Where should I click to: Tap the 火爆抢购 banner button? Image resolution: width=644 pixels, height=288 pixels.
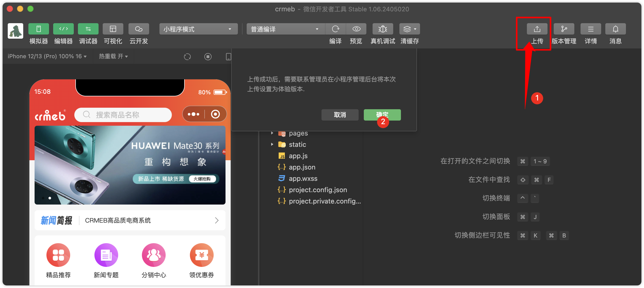202,179
